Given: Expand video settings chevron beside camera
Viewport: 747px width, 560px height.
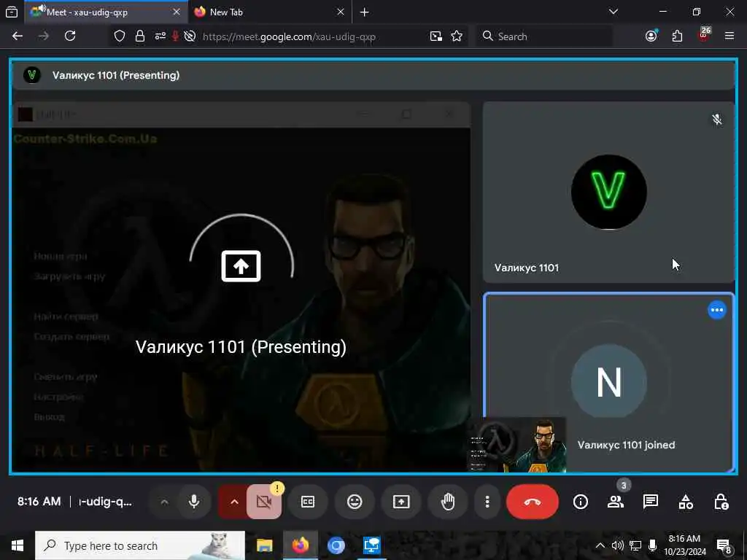Looking at the screenshot, I should tap(234, 502).
